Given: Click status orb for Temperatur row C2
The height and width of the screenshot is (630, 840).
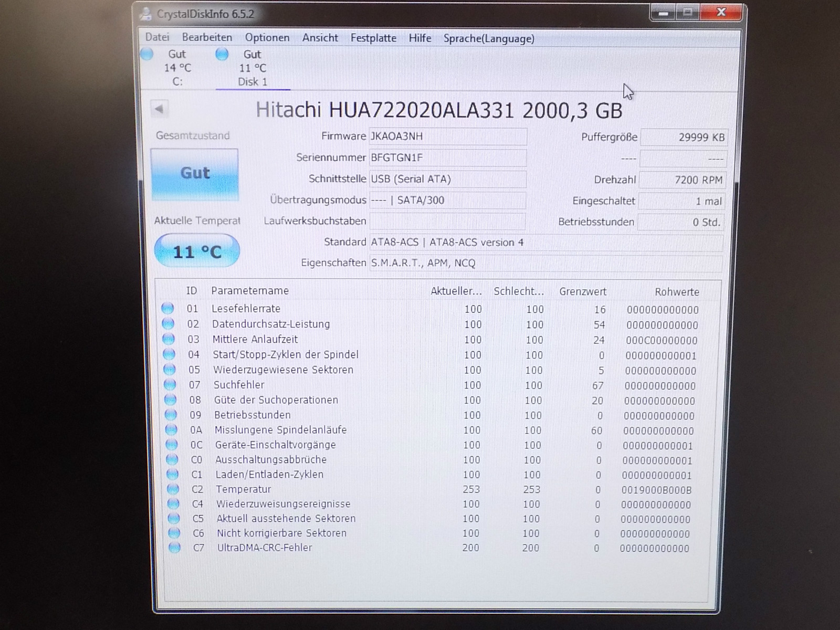Looking at the screenshot, I should coord(173,489).
